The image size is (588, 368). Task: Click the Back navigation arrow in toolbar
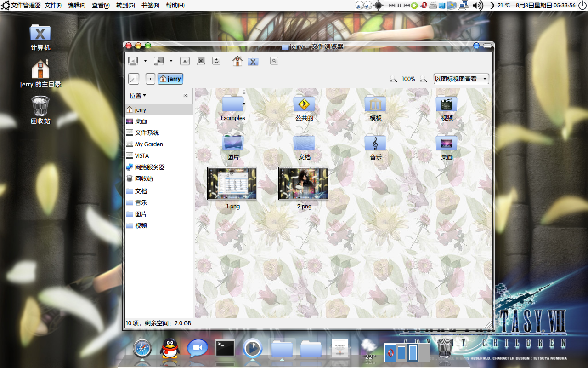133,61
